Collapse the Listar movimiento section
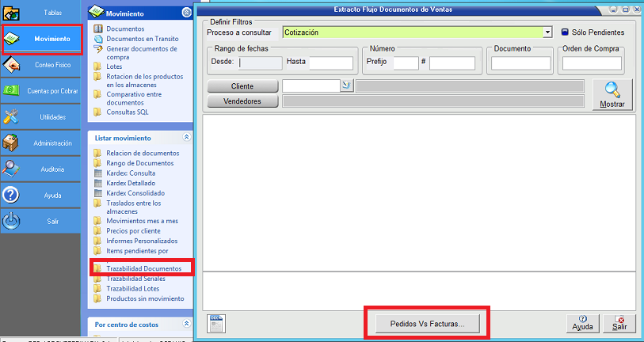Screen dimensions: 644x342 [186, 137]
